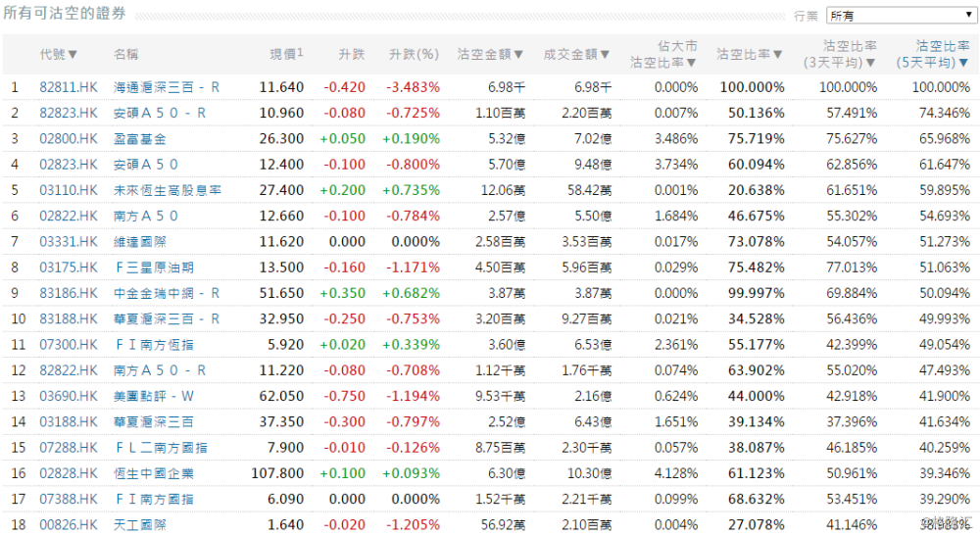Select 5-day average 74.346% cell
This screenshot has width=980, height=536.
pyautogui.click(x=945, y=113)
